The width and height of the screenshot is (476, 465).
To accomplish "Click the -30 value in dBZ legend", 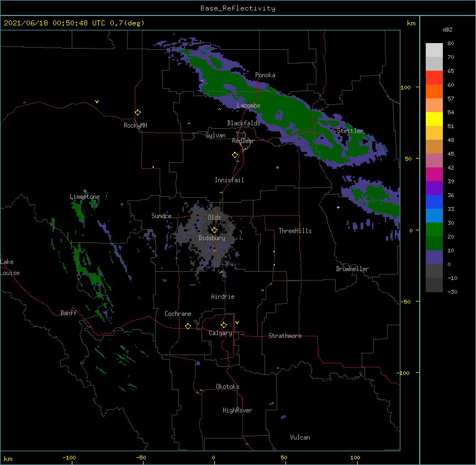I will point(452,292).
